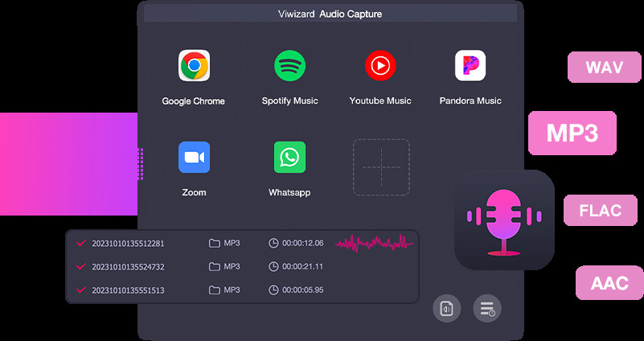This screenshot has height=341, width=644.
Task: Toggle checkmark for recording 20231010135524732
Action: [81, 267]
